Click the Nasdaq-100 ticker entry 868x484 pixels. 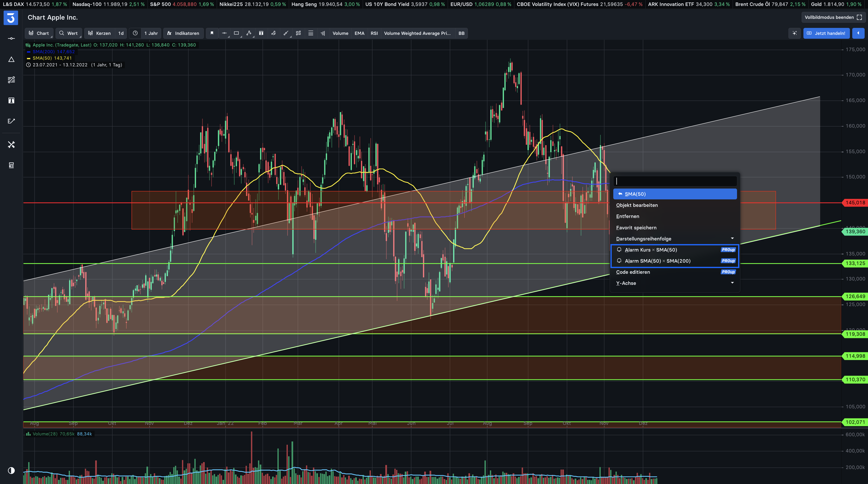click(109, 4)
